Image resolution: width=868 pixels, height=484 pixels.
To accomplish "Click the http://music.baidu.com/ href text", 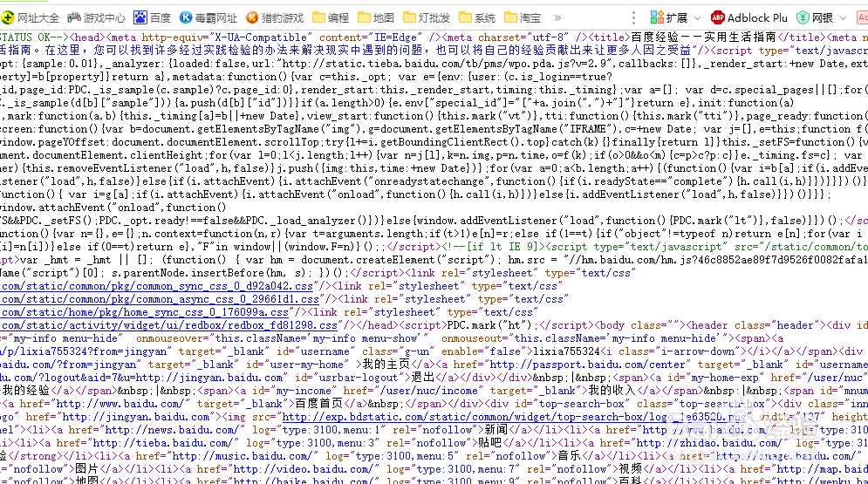I will click(243, 456).
